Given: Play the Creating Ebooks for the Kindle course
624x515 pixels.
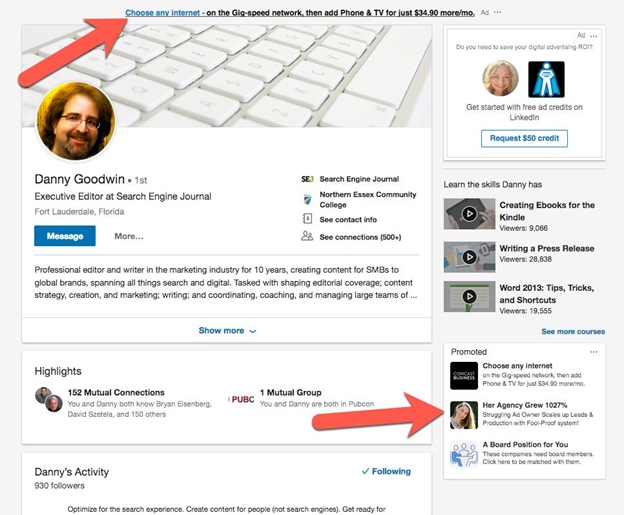Looking at the screenshot, I should 470,212.
